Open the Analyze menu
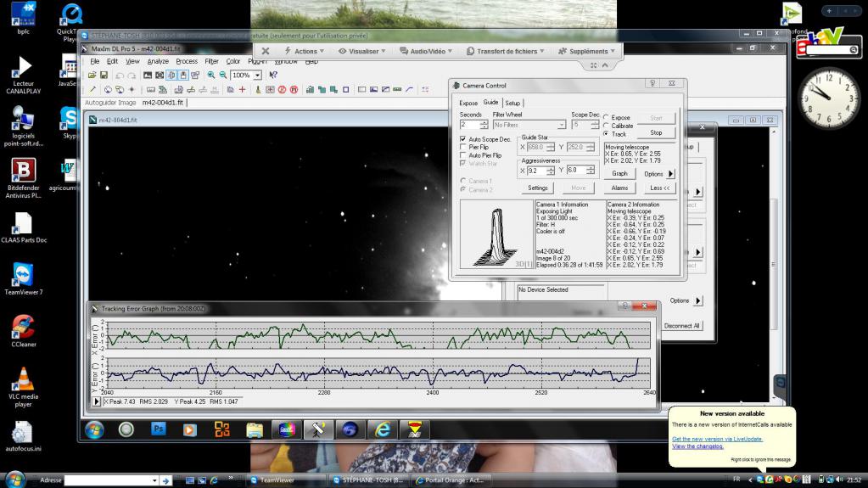The image size is (868, 488). [158, 61]
